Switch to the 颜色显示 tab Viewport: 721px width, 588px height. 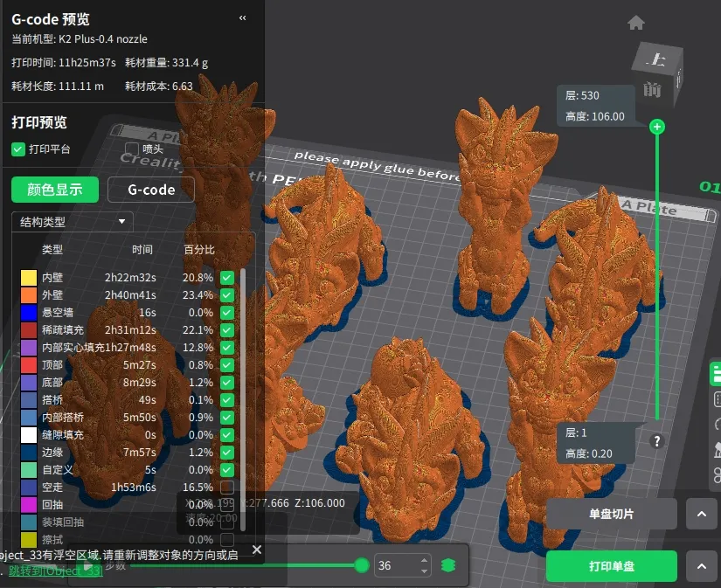pyautogui.click(x=55, y=190)
